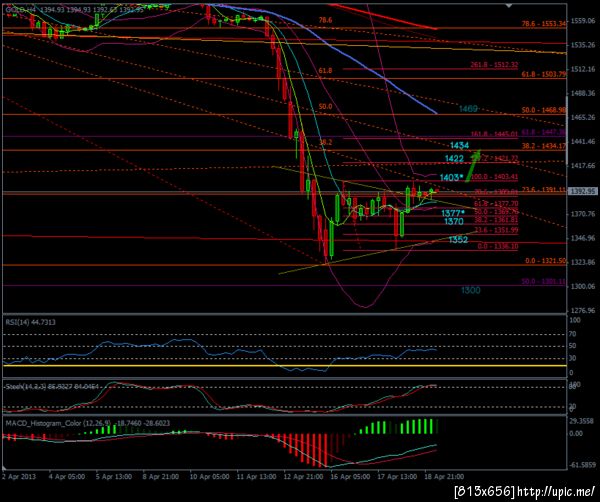600x502 pixels.
Task: Click the '10 Apr 05:00' time axis label
Action: coord(210,476)
